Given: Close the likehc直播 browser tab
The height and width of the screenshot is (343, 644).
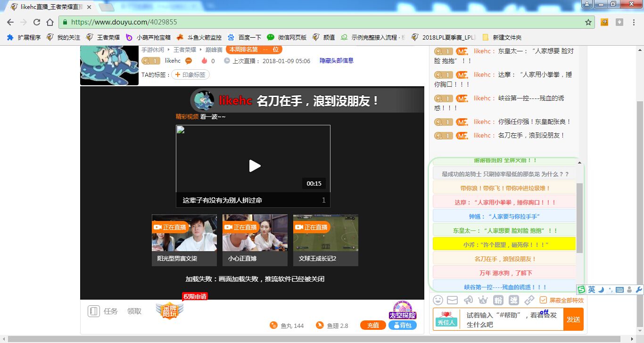Looking at the screenshot, I should coord(89,7).
